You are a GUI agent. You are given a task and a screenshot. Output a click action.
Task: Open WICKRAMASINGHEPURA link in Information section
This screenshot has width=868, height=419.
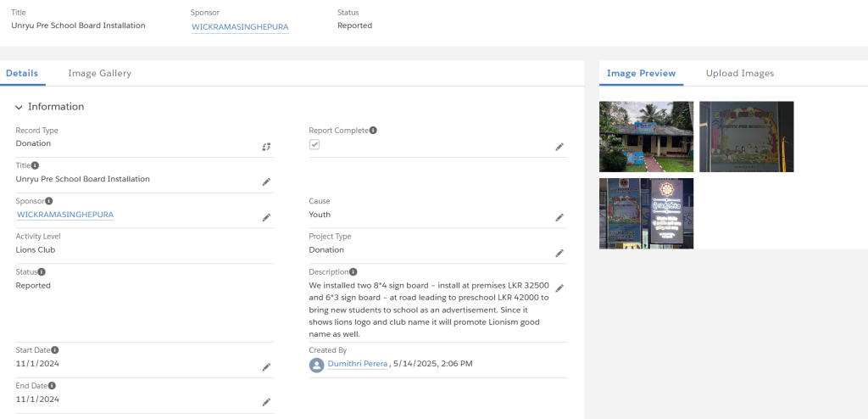(65, 215)
